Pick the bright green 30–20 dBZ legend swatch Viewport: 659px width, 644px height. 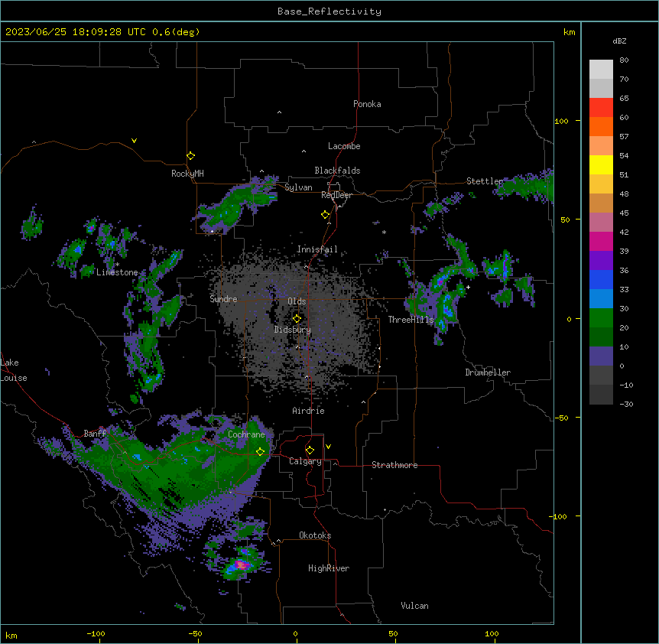point(601,318)
